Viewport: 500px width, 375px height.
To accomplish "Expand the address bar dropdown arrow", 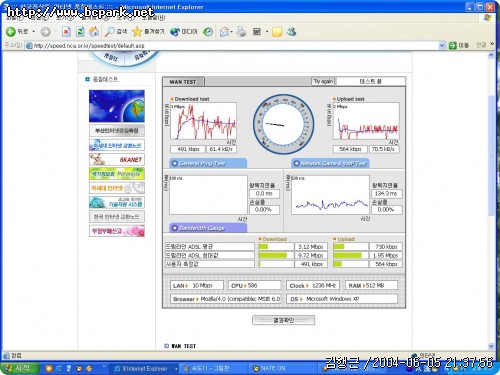I will pos(442,45).
